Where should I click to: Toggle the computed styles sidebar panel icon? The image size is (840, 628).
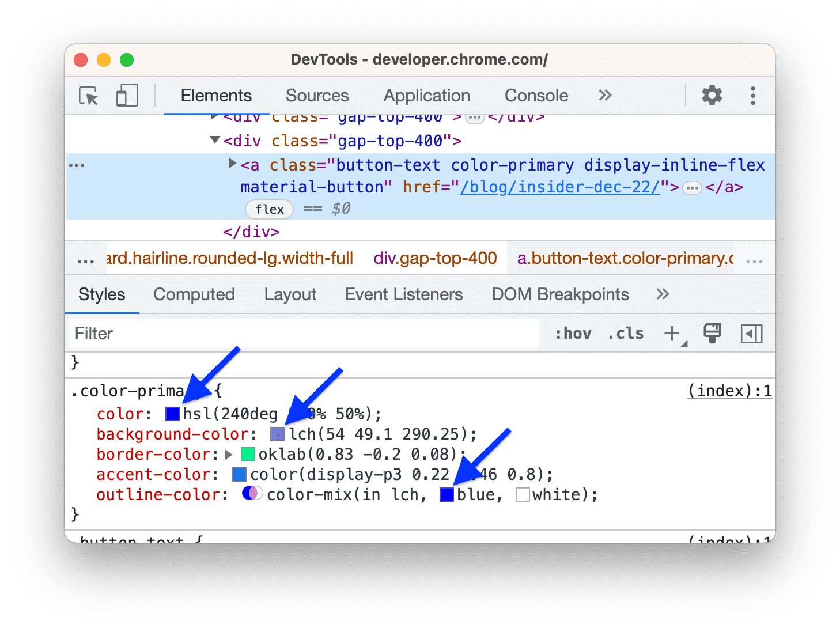pyautogui.click(x=751, y=333)
